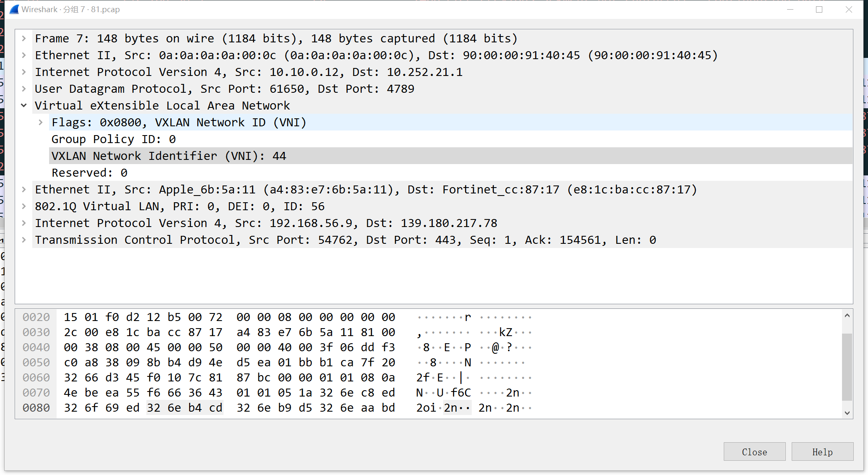The height and width of the screenshot is (475, 868).
Task: Select VXLAN Network Identifier (VNI): 44 line
Action: pyautogui.click(x=169, y=156)
